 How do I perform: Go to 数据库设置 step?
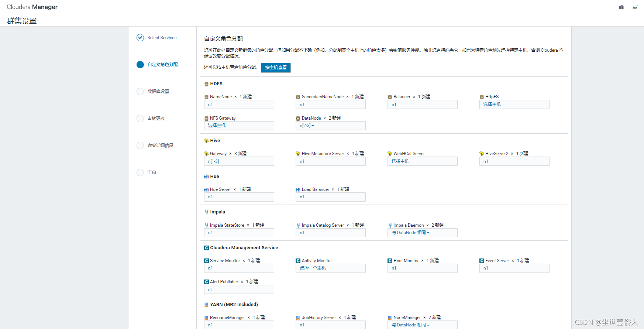158,92
